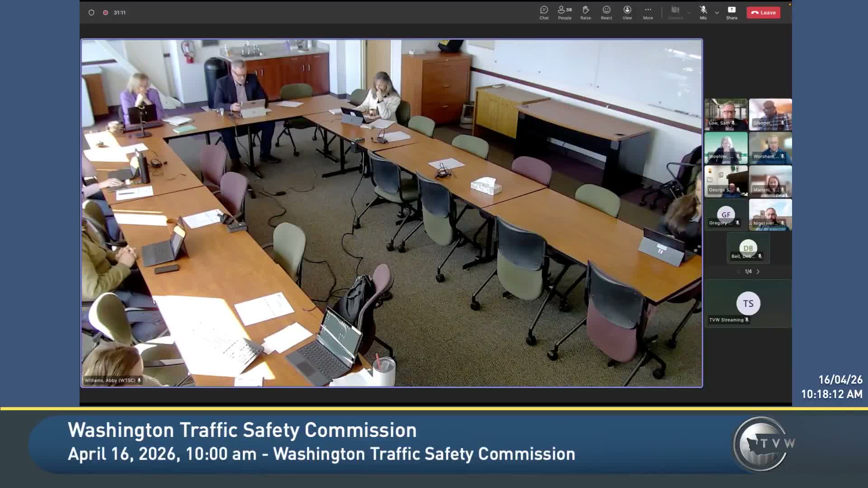Image resolution: width=868 pixels, height=488 pixels.
Task: Show the People participant list
Action: [x=565, y=13]
